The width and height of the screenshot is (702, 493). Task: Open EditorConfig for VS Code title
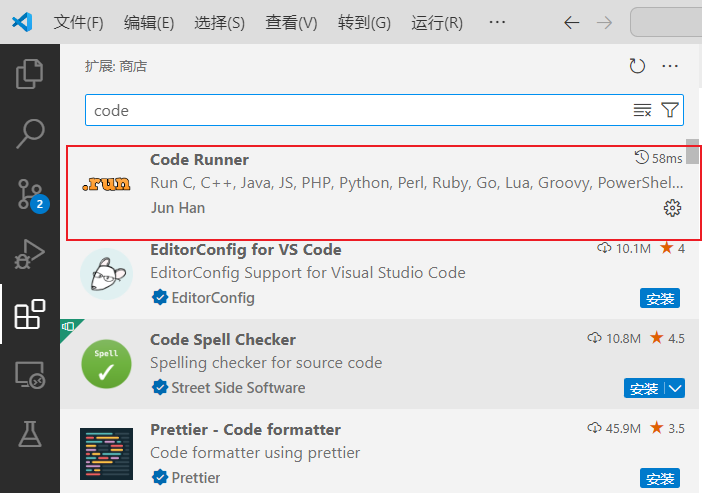[246, 250]
